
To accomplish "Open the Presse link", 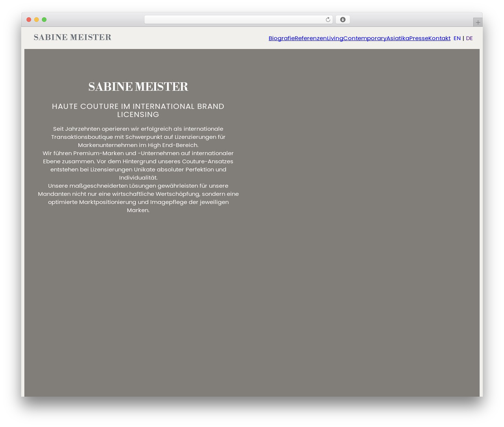I will [x=419, y=38].
